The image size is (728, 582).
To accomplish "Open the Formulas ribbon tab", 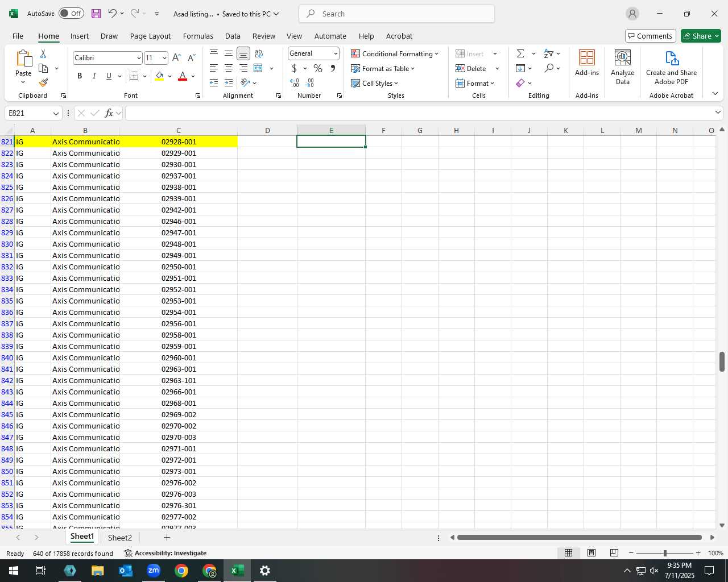I will tap(198, 36).
